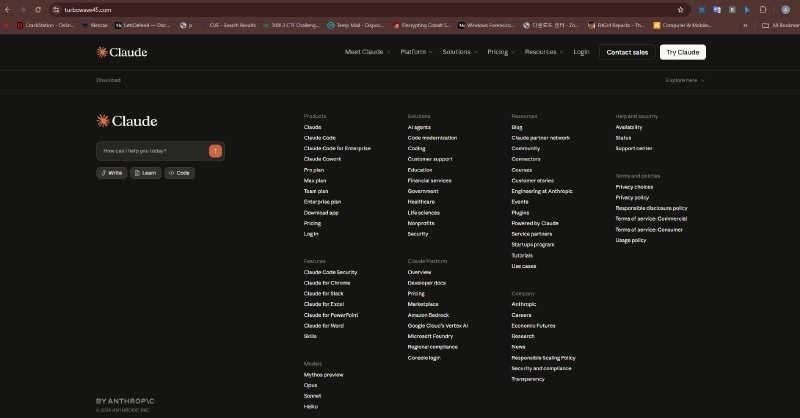
Task: Open the Engineering at Anthropic link
Action: click(x=542, y=191)
